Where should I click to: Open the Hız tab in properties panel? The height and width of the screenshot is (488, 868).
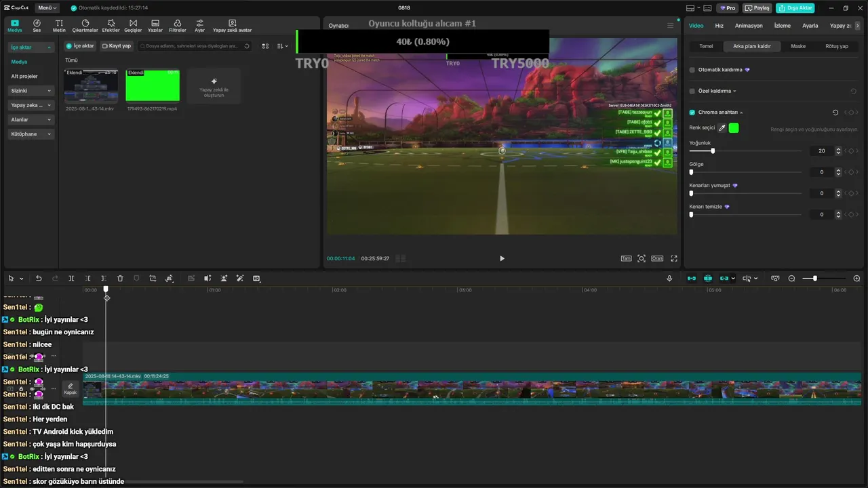[x=719, y=26]
